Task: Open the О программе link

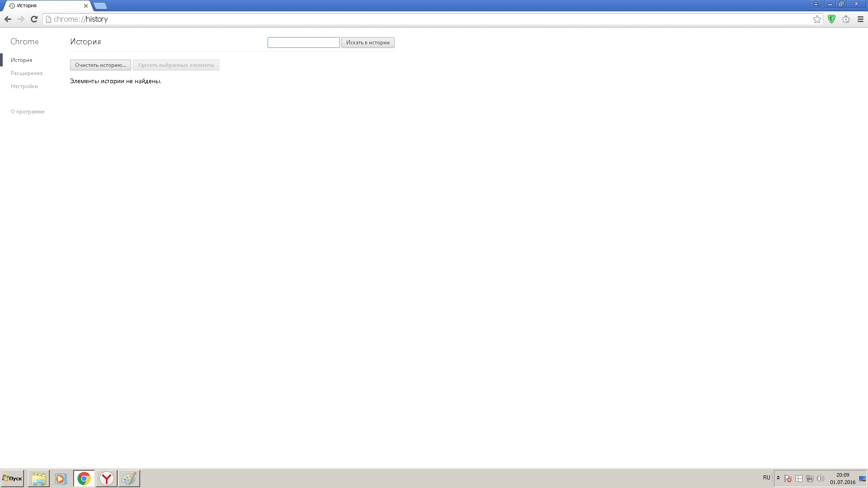Action: click(28, 112)
